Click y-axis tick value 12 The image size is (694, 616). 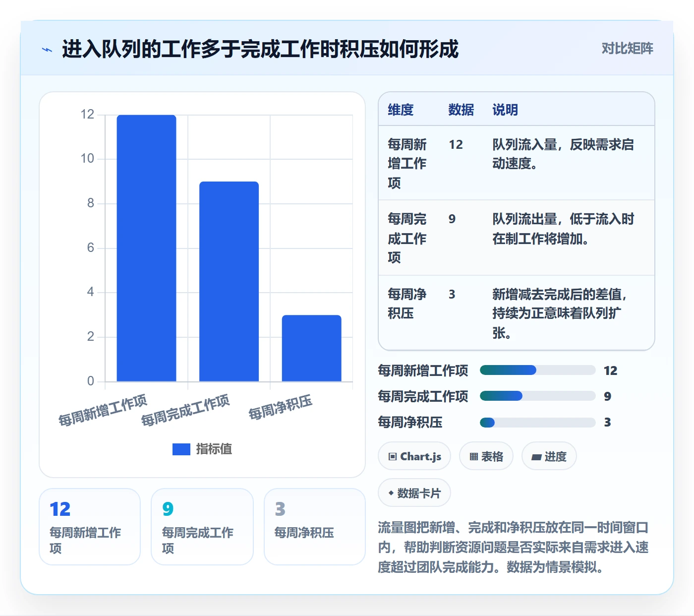tap(87, 115)
